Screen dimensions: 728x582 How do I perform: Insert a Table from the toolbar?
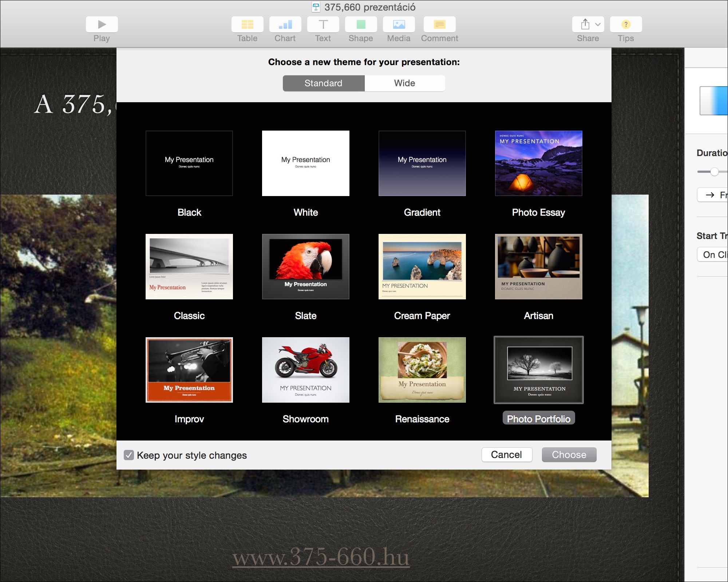coord(247,24)
